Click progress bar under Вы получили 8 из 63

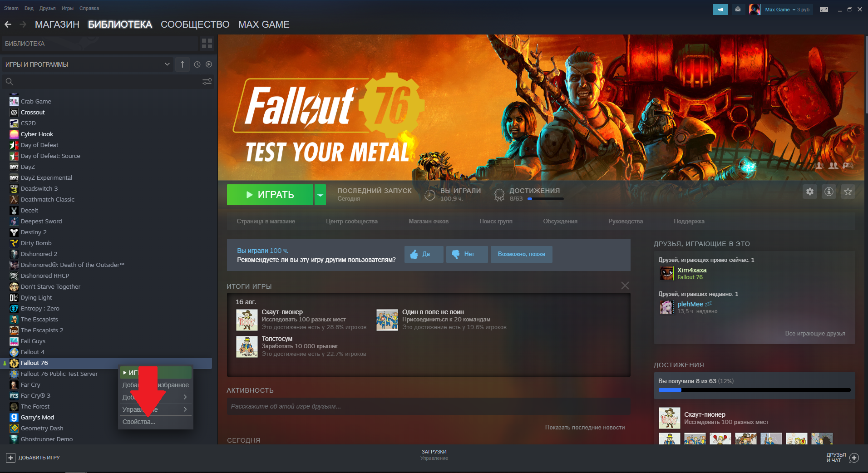click(755, 390)
